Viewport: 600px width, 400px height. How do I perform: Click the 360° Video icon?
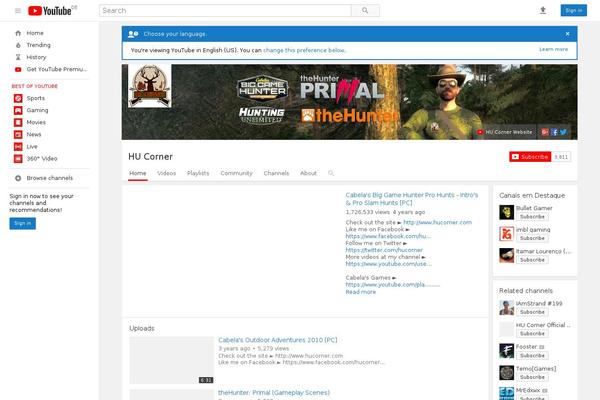click(x=18, y=158)
